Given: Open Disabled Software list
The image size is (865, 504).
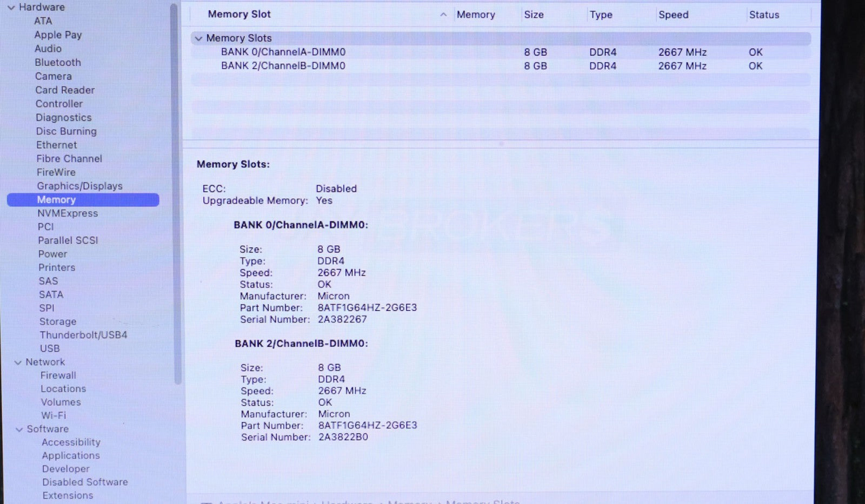Looking at the screenshot, I should (85, 482).
